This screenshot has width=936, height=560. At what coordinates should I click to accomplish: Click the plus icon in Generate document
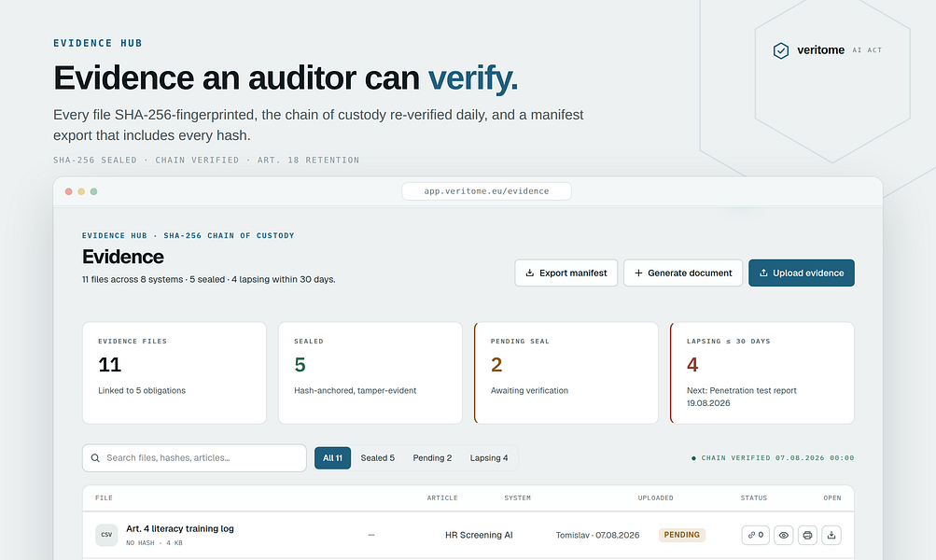coord(638,273)
